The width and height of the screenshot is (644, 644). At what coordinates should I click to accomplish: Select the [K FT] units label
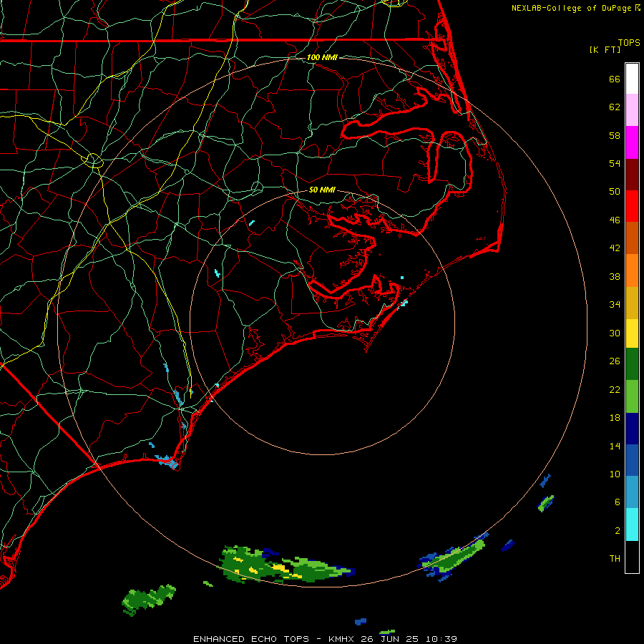coord(605,49)
